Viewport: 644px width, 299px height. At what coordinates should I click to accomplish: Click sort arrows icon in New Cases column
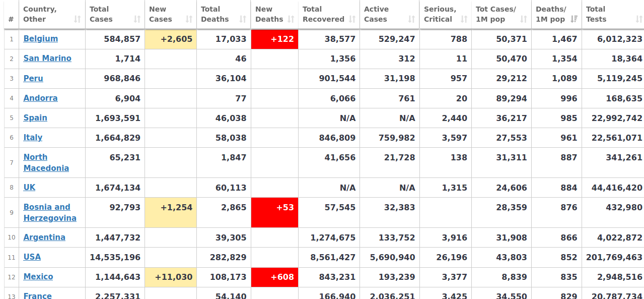tap(189, 19)
